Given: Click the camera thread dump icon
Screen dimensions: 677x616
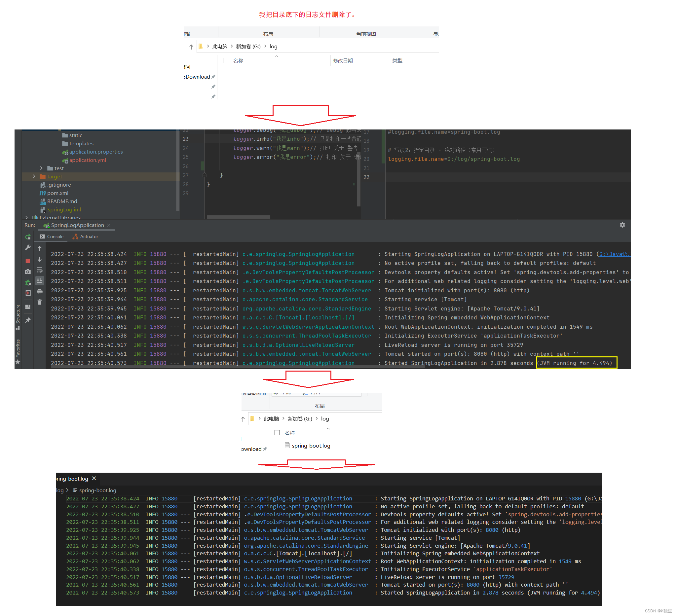Looking at the screenshot, I should coord(28,272).
